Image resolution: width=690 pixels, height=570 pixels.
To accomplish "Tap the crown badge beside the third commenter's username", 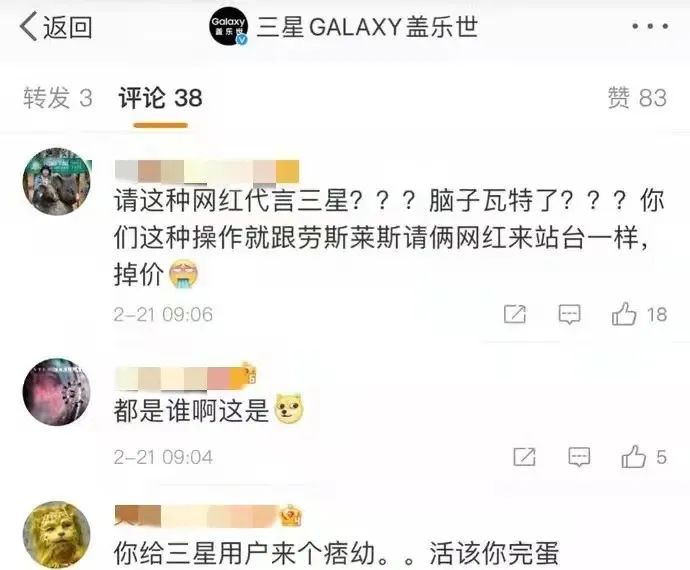I will click(x=291, y=515).
